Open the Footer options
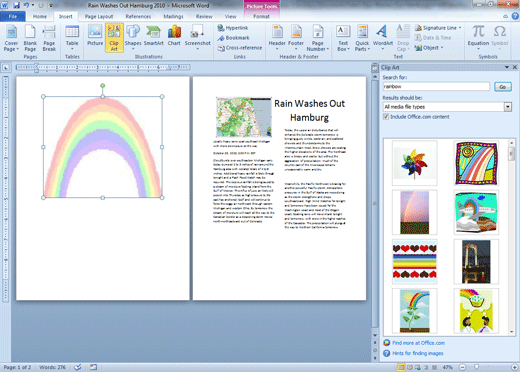 point(296,38)
